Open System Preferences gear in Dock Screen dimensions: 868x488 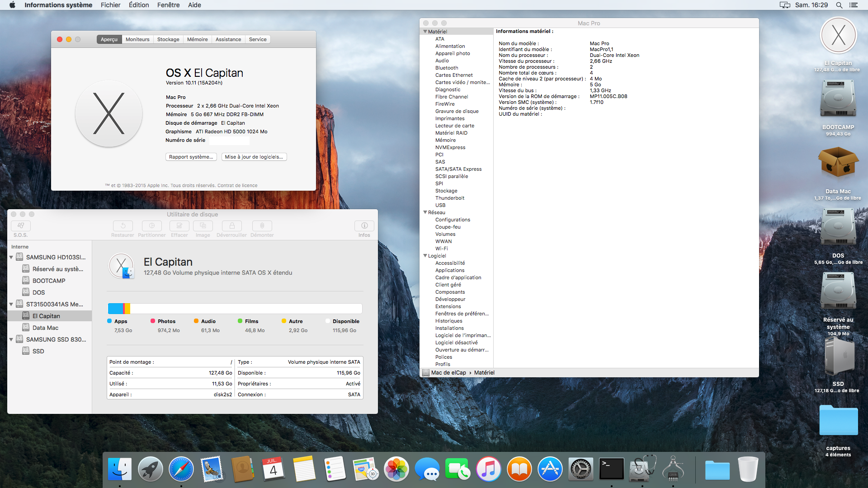pyautogui.click(x=581, y=469)
